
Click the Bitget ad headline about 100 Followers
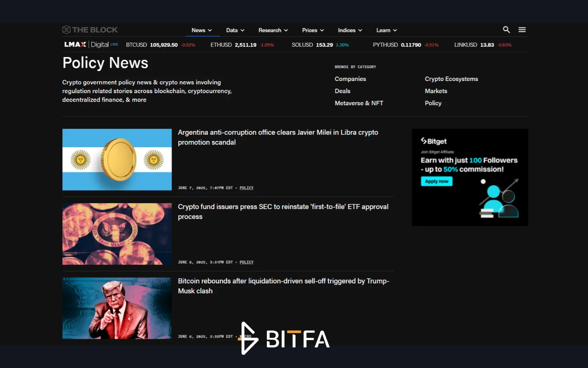point(469,164)
